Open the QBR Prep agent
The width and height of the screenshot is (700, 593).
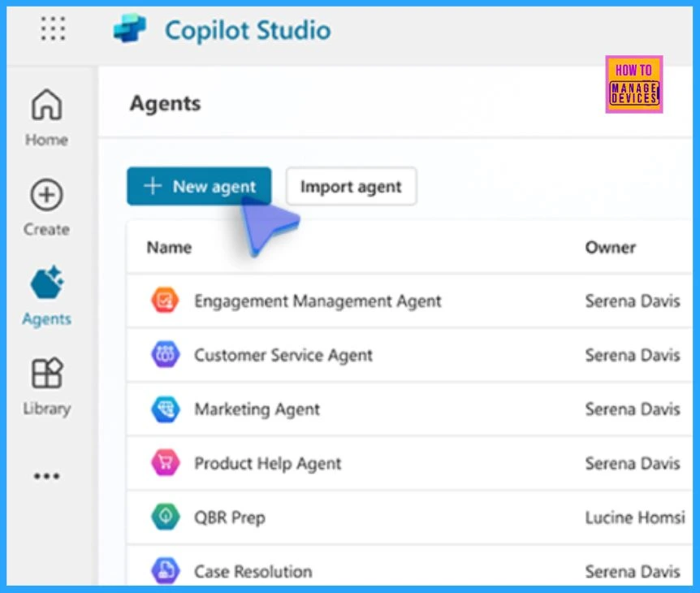pyautogui.click(x=230, y=517)
